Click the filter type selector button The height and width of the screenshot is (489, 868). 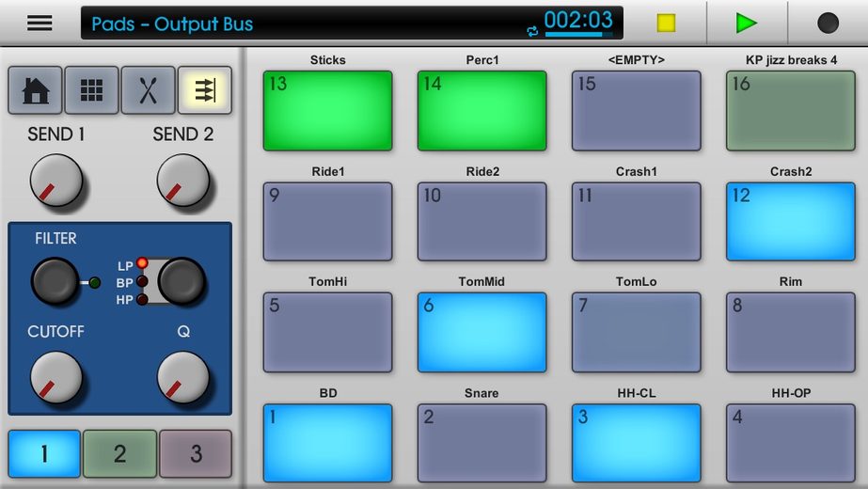(181, 281)
